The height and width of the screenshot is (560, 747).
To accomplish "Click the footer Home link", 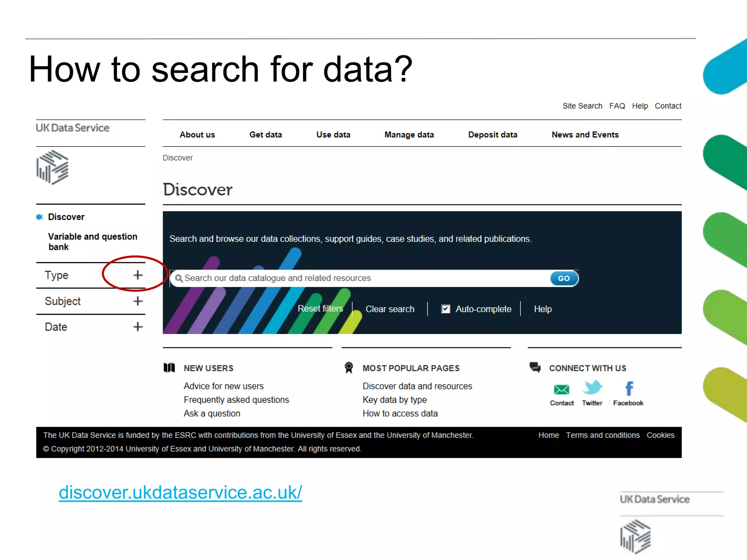I will (549, 435).
